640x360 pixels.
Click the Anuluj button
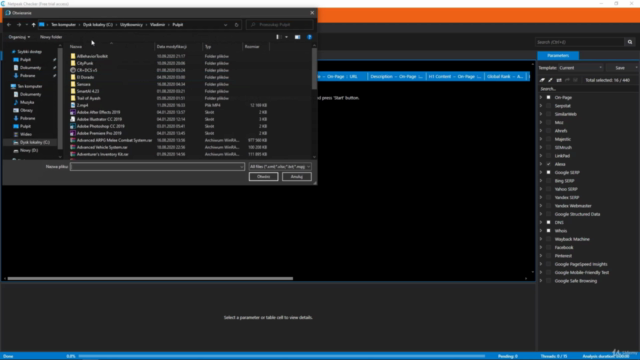(297, 177)
